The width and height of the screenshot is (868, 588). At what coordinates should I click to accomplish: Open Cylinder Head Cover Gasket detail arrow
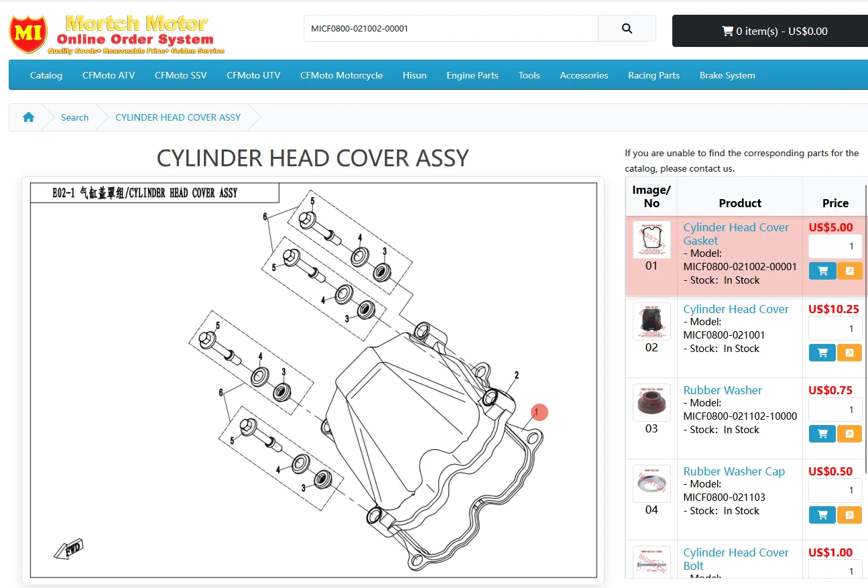coord(849,271)
